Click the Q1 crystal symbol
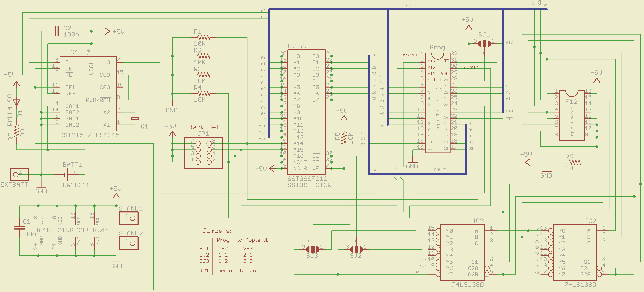Viewport: 644px width, 292px height. click(x=135, y=118)
